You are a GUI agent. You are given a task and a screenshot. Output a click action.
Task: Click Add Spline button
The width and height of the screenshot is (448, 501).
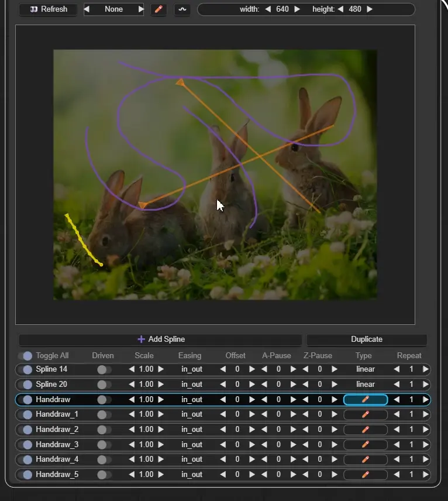(161, 339)
